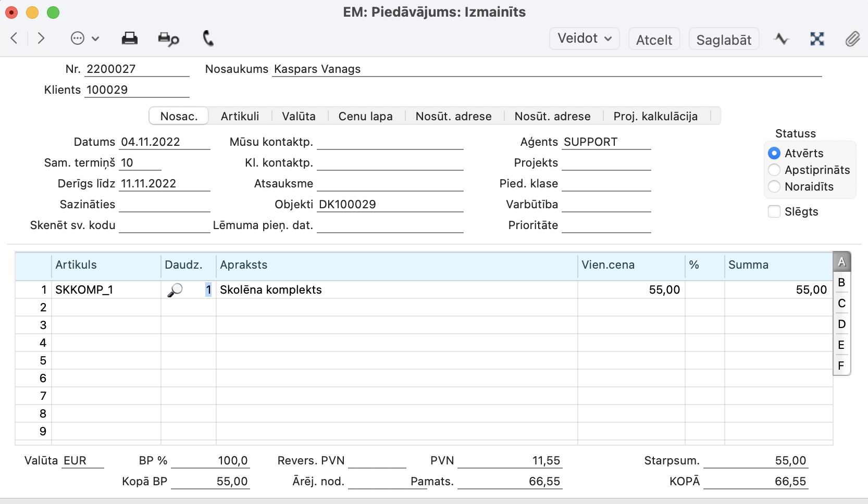Open the Veidot dropdown
868x504 pixels.
584,39
